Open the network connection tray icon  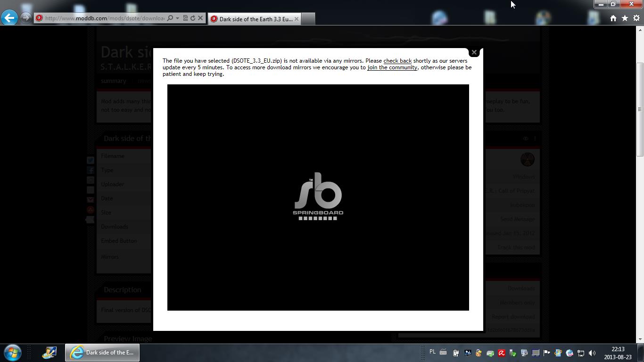click(581, 353)
